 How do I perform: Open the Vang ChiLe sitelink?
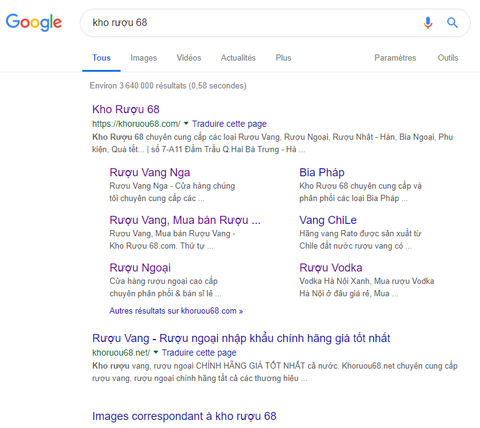pos(328,220)
